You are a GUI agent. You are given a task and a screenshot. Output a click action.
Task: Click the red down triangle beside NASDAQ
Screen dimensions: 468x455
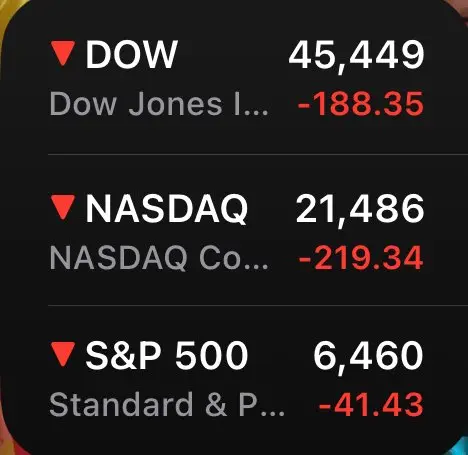click(63, 208)
